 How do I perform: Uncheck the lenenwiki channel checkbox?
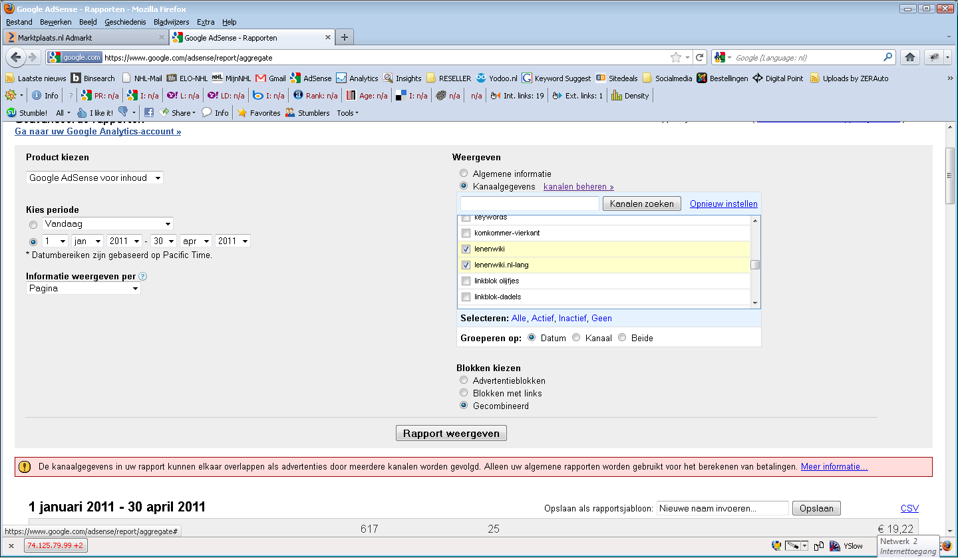point(466,249)
